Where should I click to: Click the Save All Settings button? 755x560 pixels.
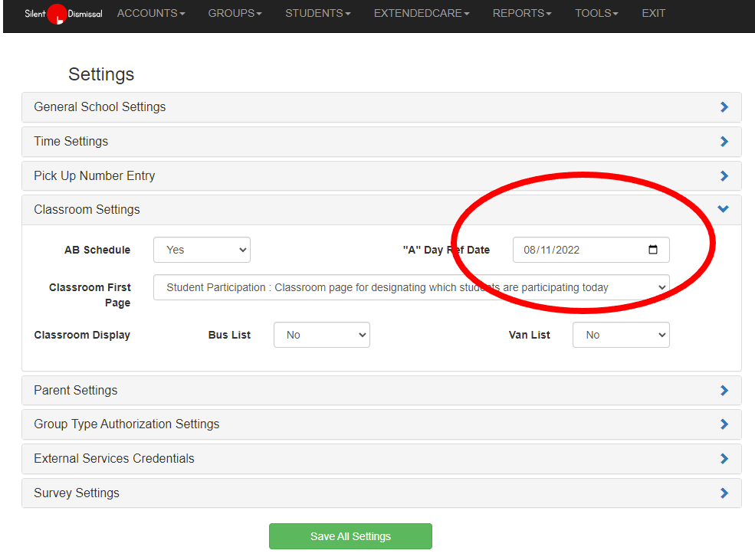tap(350, 536)
